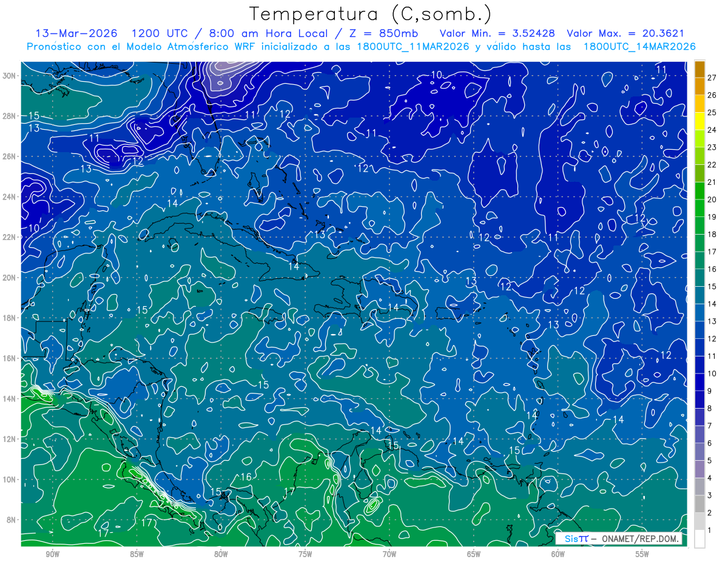Click colorbar scale label '18'
Screen dimensions: 728x562
(712, 234)
